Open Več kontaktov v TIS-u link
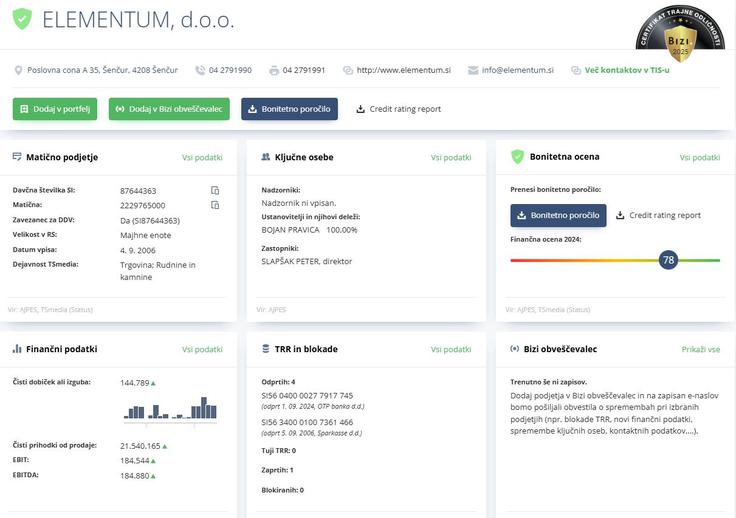 (x=627, y=70)
